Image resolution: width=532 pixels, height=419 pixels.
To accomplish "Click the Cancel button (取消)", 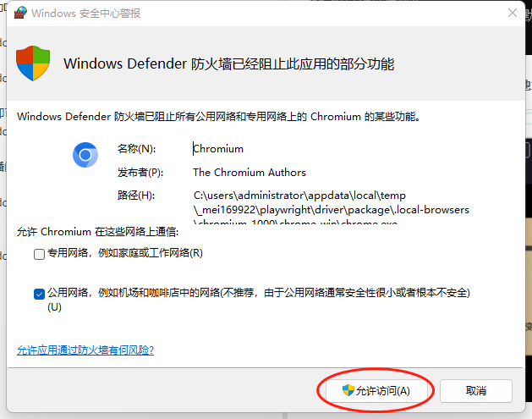I will [475, 391].
